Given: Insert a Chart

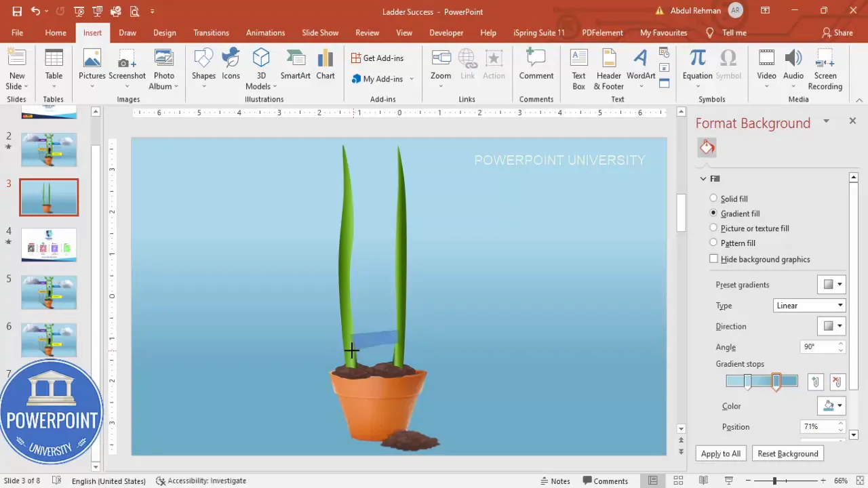Looking at the screenshot, I should click(325, 65).
